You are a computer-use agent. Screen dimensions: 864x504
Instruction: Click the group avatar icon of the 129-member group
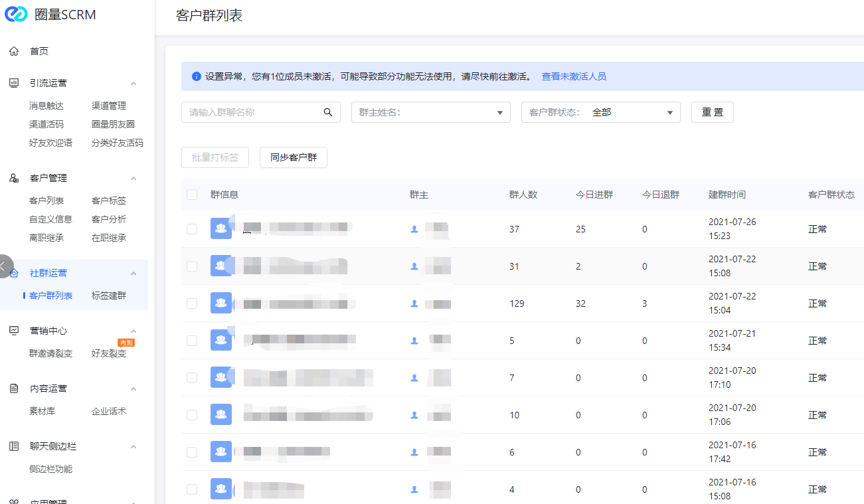221,303
